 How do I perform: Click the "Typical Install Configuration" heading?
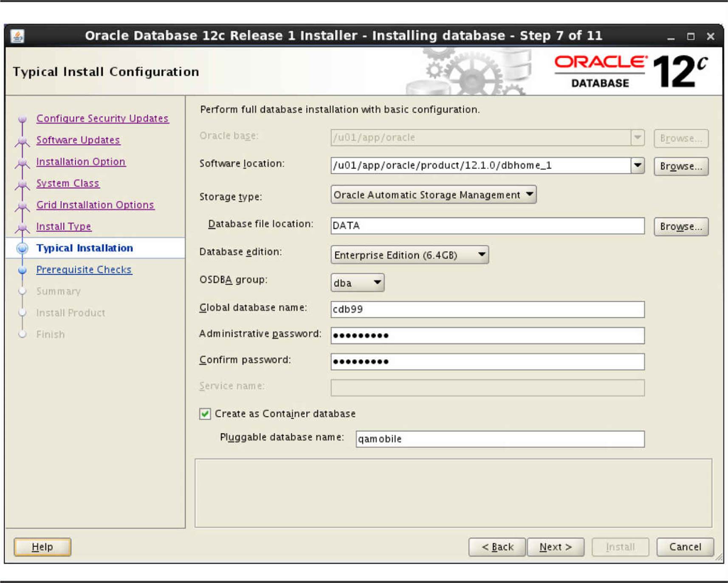coord(106,72)
